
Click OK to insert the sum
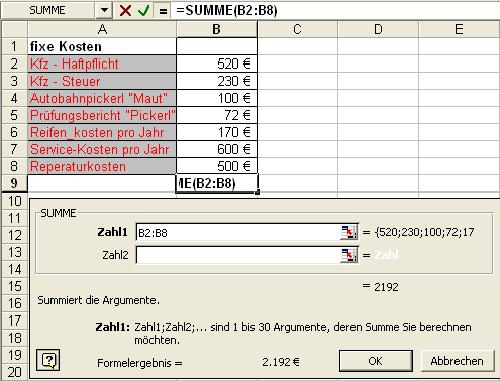tap(376, 361)
